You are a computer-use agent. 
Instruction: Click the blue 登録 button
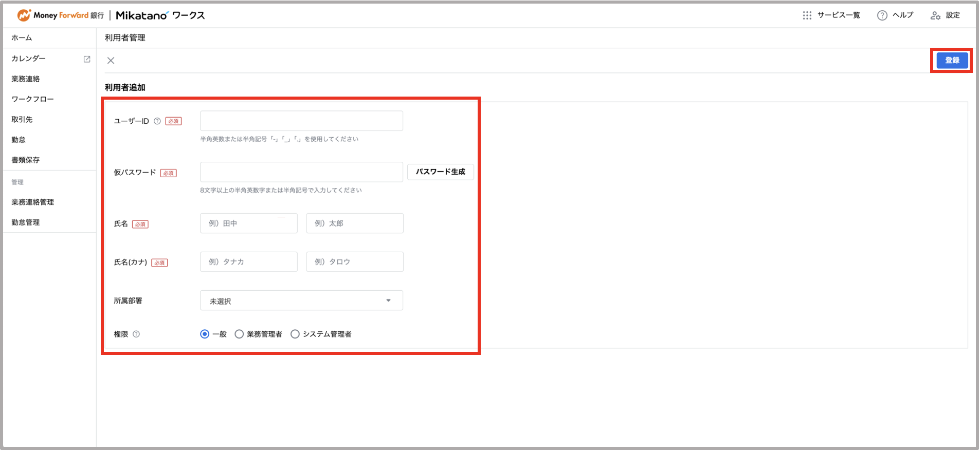(952, 60)
